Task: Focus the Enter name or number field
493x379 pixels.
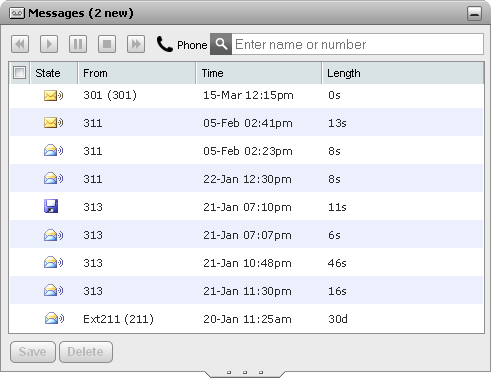Action: 357,44
